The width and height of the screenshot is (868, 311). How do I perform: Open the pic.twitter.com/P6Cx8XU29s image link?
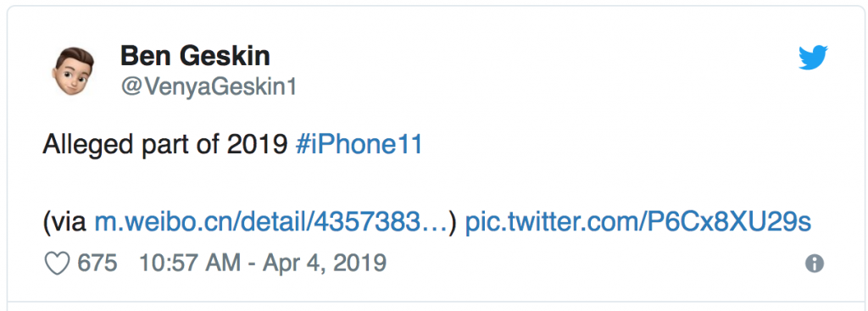637,223
